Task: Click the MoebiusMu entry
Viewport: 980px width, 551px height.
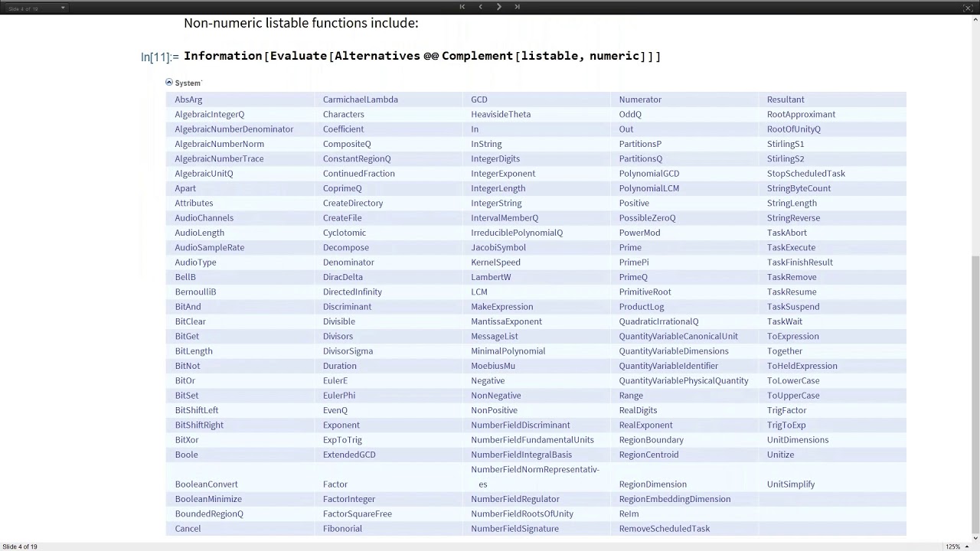Action: point(493,366)
